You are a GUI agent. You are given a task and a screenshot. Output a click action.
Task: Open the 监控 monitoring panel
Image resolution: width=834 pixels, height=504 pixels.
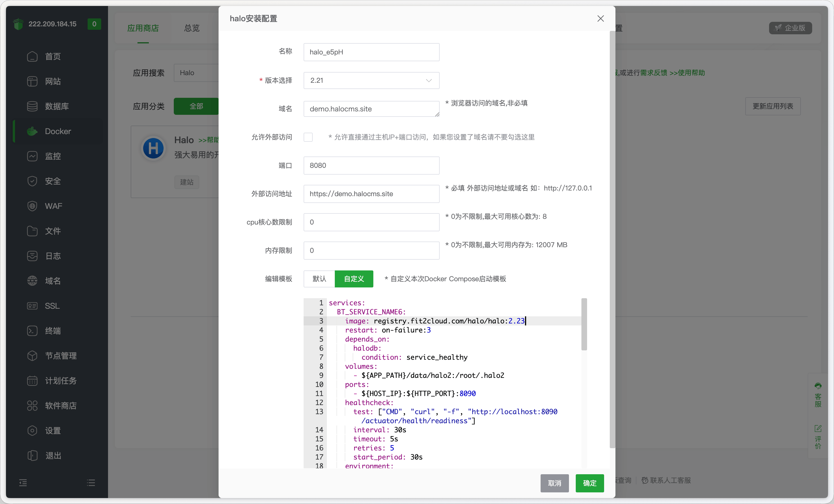coord(53,156)
